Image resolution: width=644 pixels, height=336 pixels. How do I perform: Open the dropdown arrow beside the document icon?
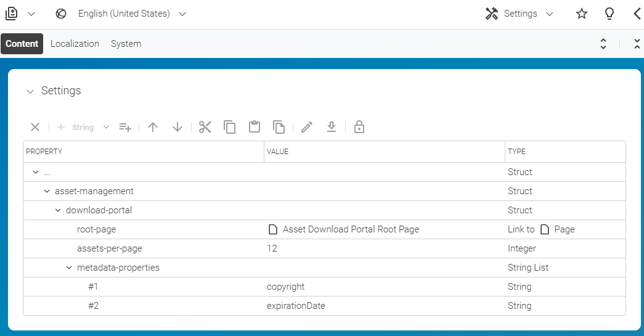[x=31, y=14]
